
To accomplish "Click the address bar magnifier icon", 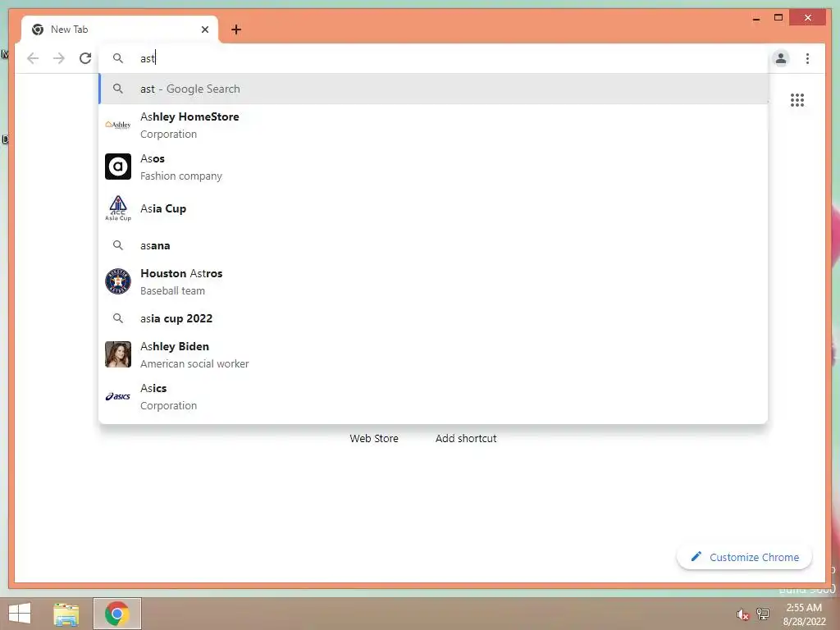I will 118,58.
